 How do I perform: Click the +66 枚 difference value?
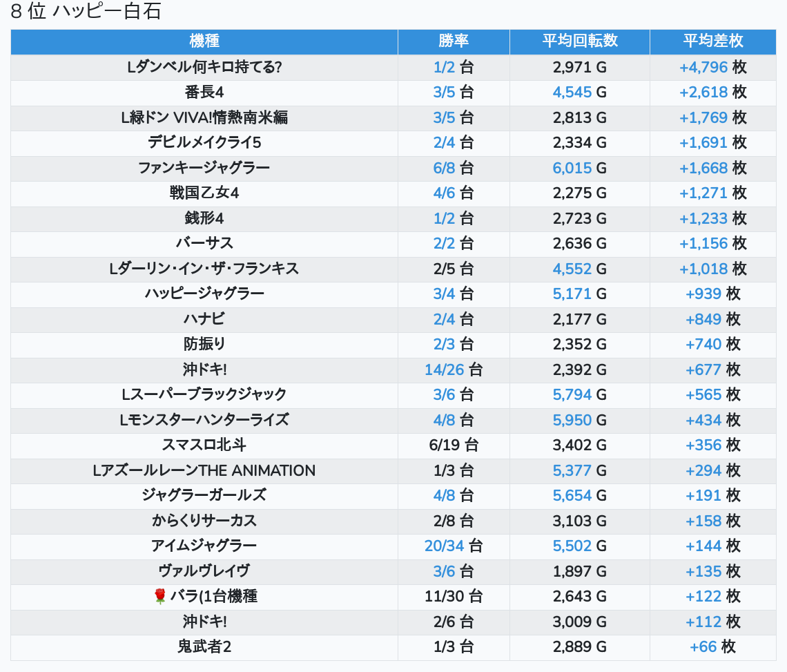click(x=712, y=647)
